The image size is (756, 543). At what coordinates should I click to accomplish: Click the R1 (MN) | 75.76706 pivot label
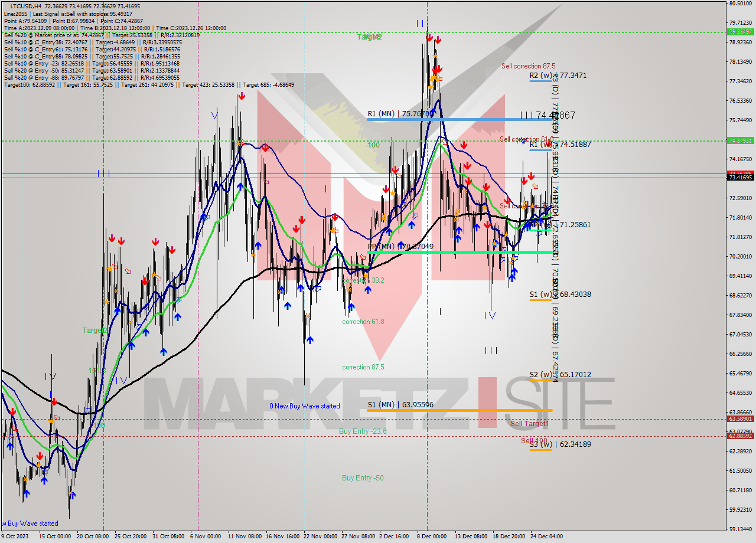pos(400,113)
